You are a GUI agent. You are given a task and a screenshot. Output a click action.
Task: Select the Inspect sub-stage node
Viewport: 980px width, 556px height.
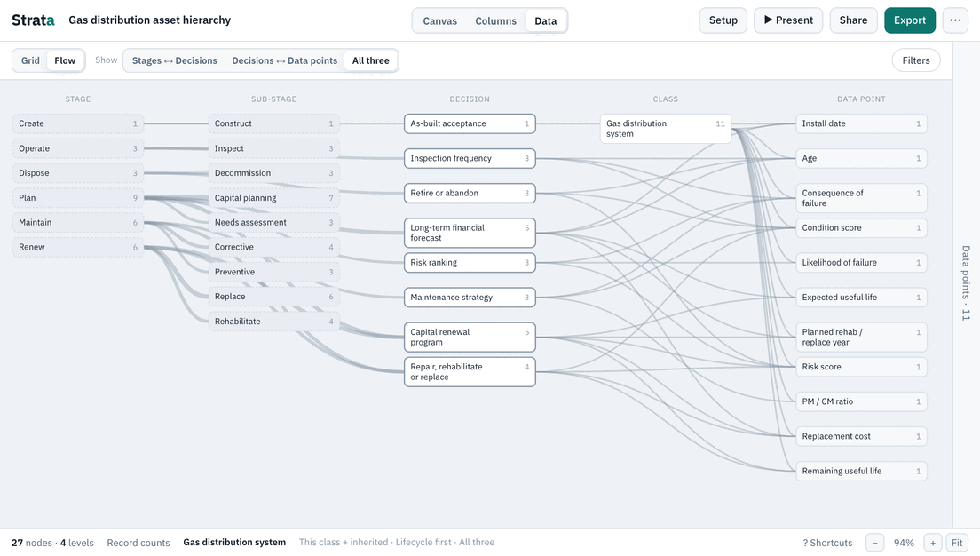tap(273, 148)
